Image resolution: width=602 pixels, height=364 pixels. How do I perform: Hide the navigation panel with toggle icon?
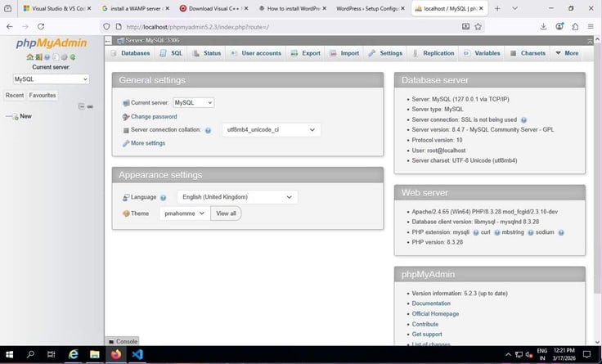tap(108, 41)
